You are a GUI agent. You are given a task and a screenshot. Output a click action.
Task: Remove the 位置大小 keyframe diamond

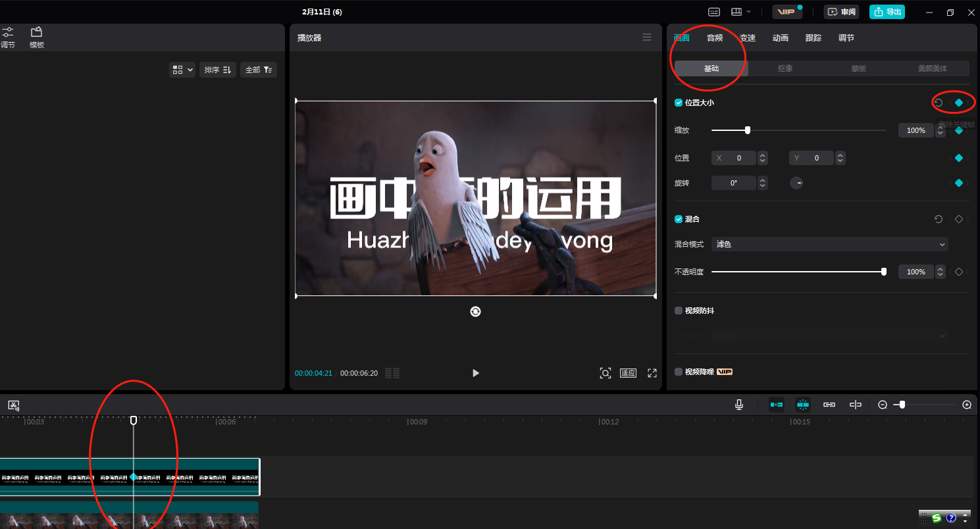tap(959, 103)
